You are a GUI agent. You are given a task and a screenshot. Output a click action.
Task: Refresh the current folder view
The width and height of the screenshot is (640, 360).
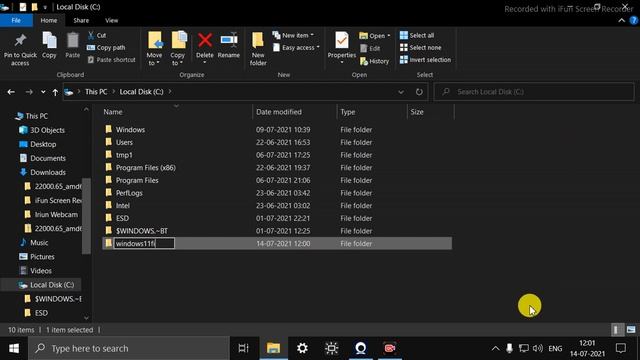[x=419, y=92]
